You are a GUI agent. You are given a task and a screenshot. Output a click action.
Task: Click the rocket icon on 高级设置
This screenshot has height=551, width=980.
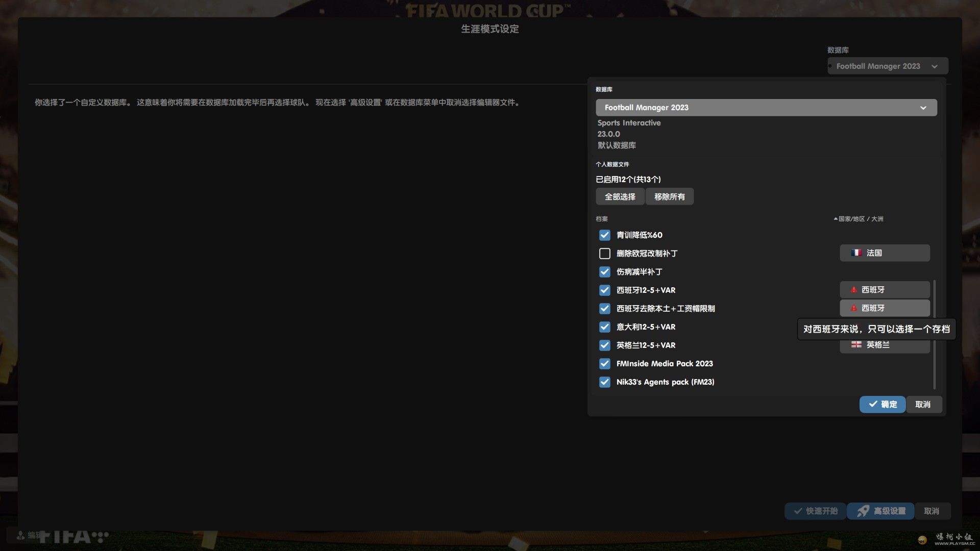pos(863,511)
